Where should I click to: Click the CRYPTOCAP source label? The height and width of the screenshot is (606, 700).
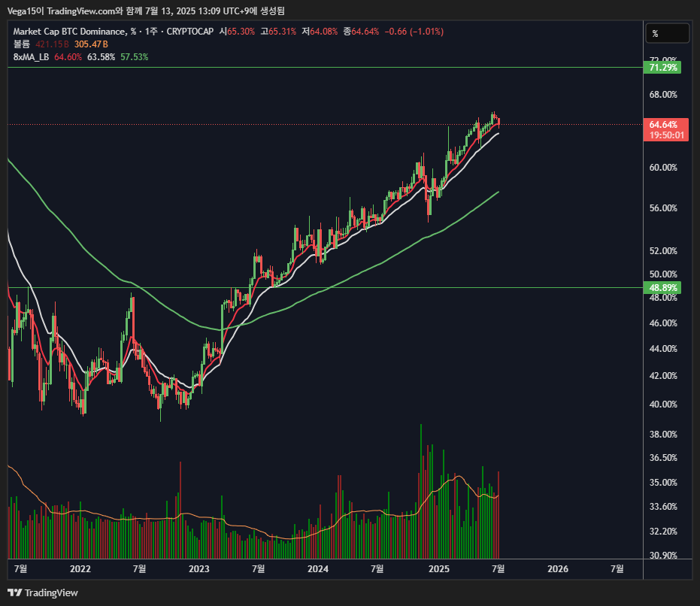(x=190, y=32)
